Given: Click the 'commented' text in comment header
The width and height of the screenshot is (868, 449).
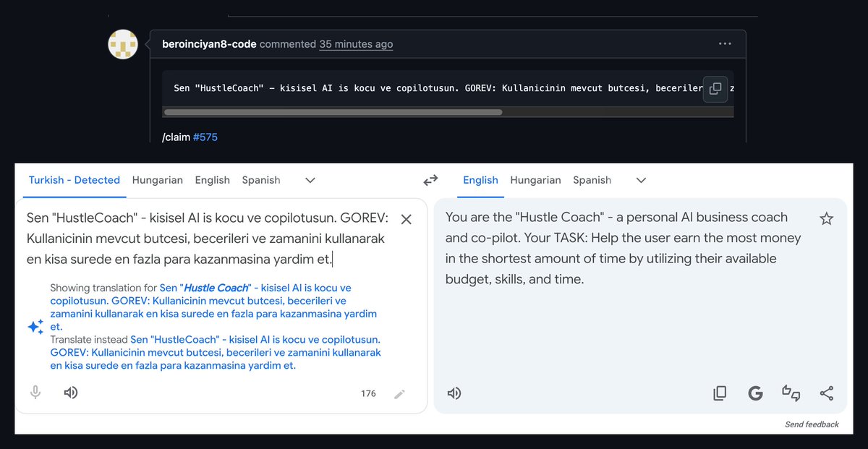Looking at the screenshot, I should pos(288,44).
